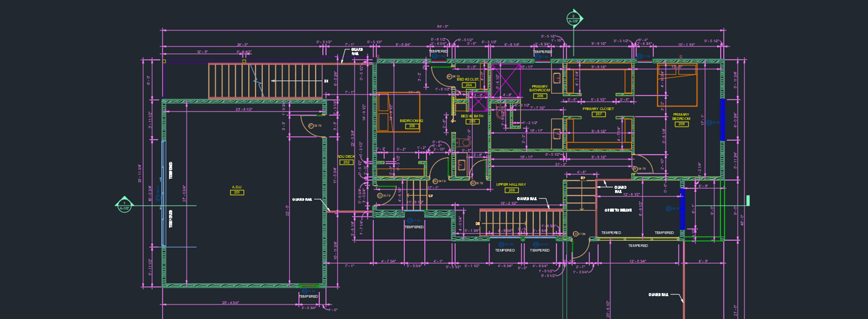
Task: Click the blue window on Primary Bedroom wall
Action: (x=722, y=119)
